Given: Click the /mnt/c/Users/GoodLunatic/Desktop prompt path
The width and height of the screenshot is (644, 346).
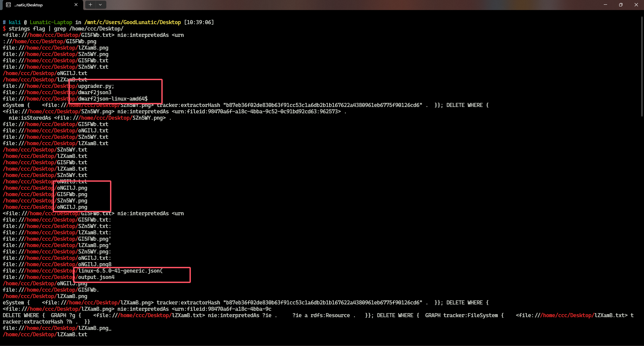Looking at the screenshot, I should click(132, 22).
